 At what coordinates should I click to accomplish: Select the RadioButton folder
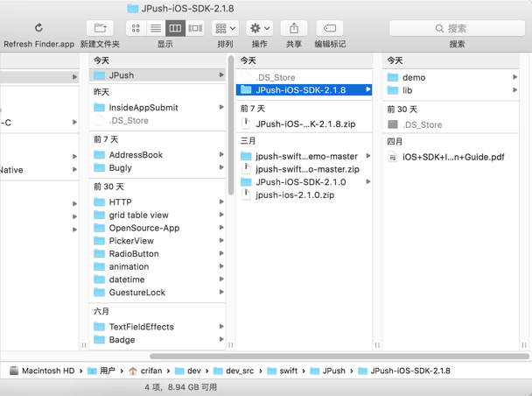click(x=157, y=254)
